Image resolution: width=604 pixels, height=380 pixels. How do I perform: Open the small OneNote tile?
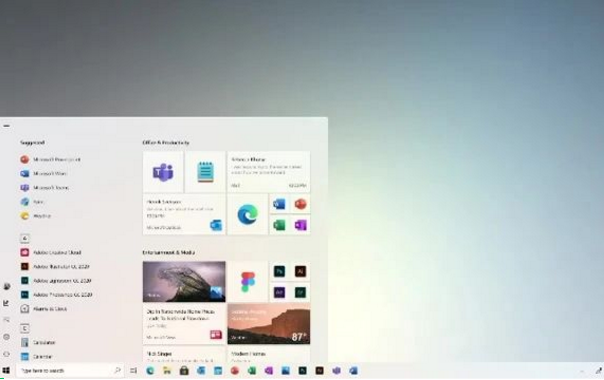coord(300,225)
